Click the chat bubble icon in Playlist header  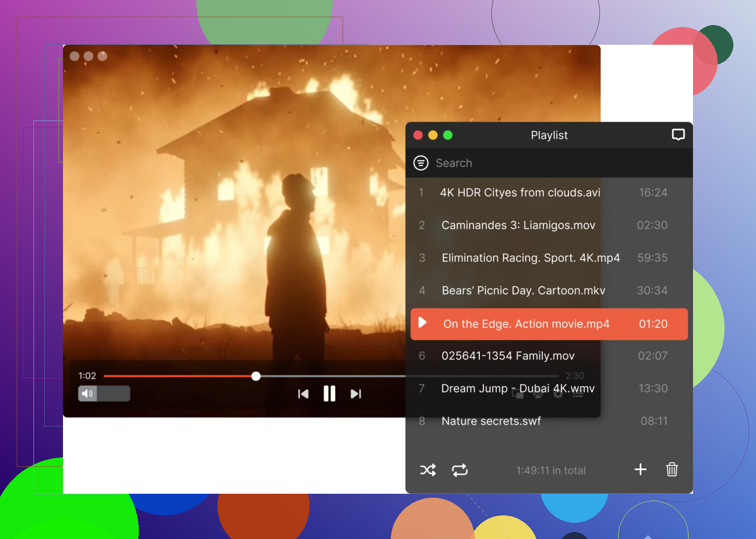coord(678,135)
